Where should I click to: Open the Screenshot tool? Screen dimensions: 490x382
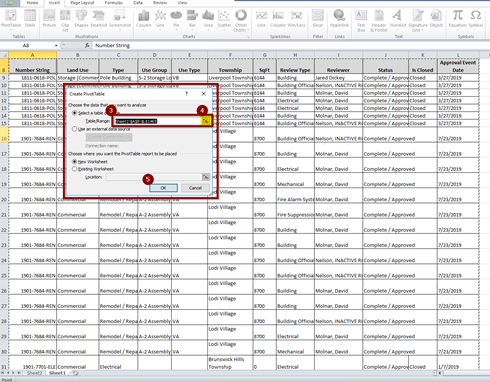point(120,19)
